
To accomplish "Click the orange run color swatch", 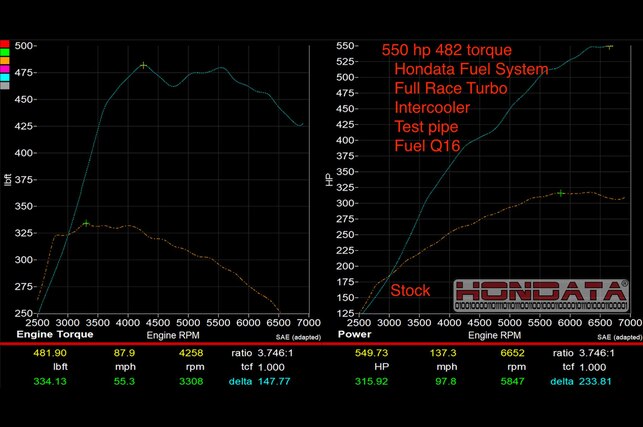I will (x=5, y=61).
